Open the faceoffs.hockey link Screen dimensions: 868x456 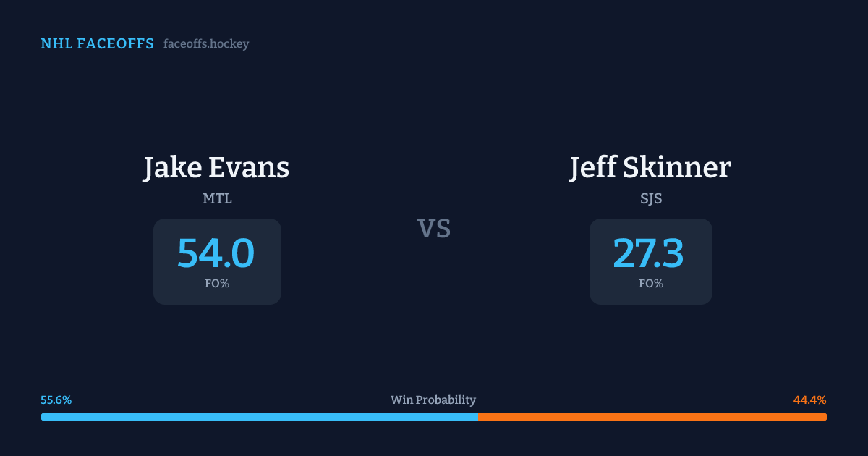(206, 44)
